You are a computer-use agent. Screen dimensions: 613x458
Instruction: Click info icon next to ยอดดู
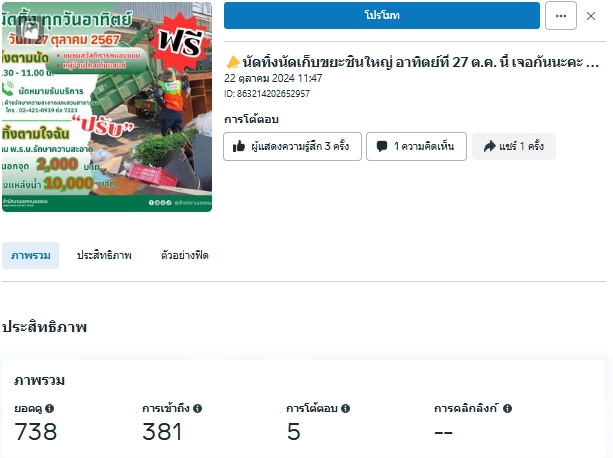(x=49, y=409)
